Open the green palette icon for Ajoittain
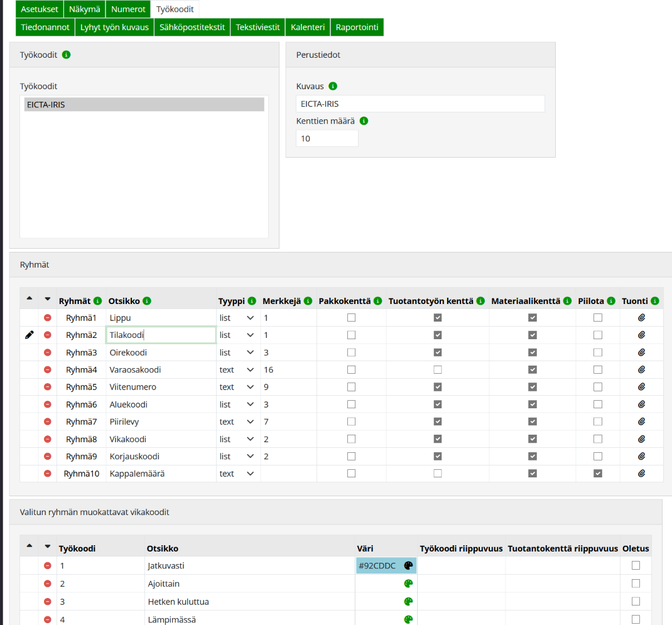The image size is (672, 625). click(408, 584)
